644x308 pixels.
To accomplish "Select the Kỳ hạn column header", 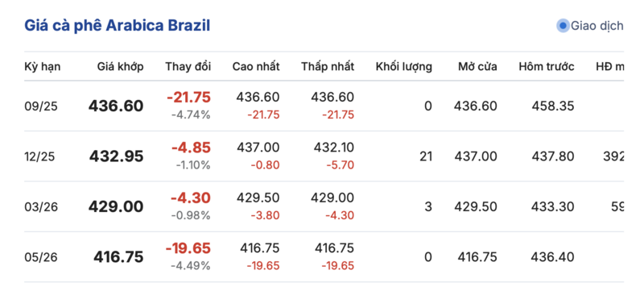I will 43,67.
